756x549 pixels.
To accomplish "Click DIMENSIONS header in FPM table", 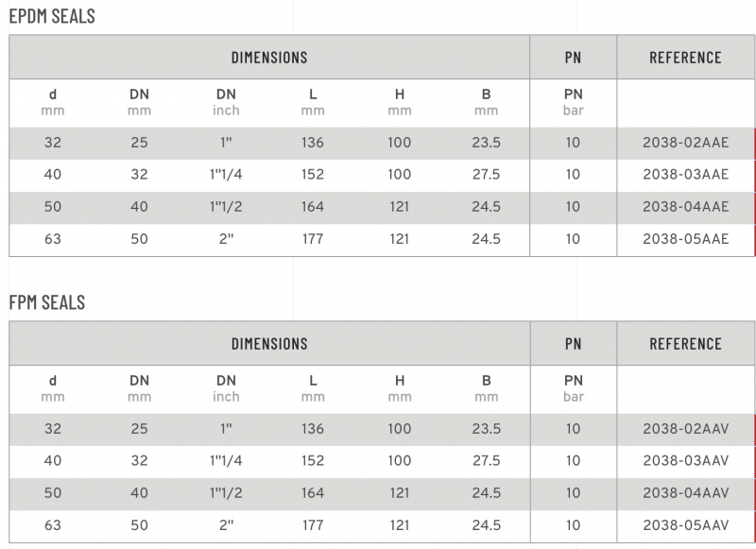I will tap(269, 344).
